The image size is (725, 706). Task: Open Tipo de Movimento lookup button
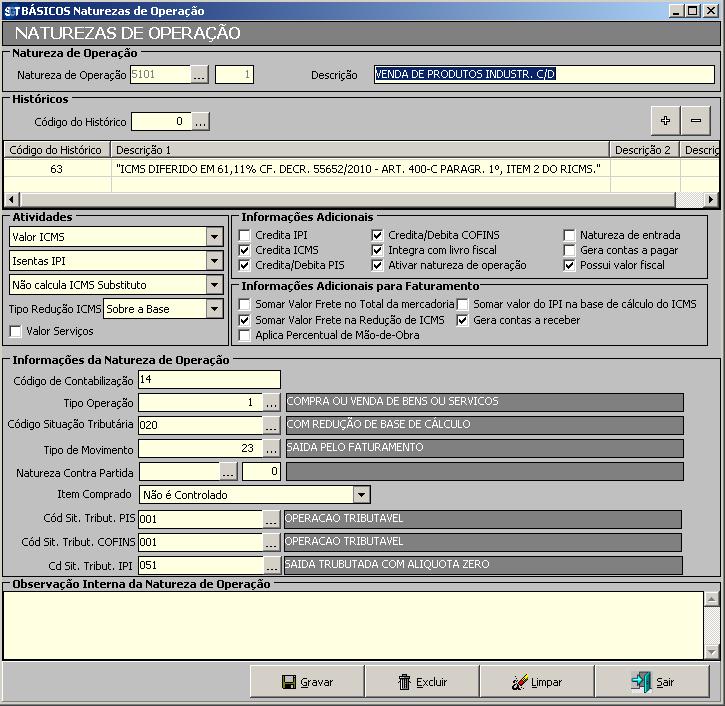[x=271, y=449]
